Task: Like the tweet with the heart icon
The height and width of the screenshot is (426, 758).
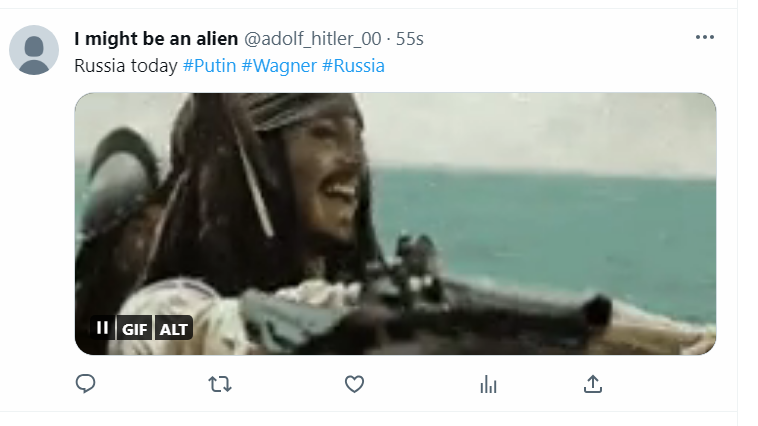Action: point(354,384)
